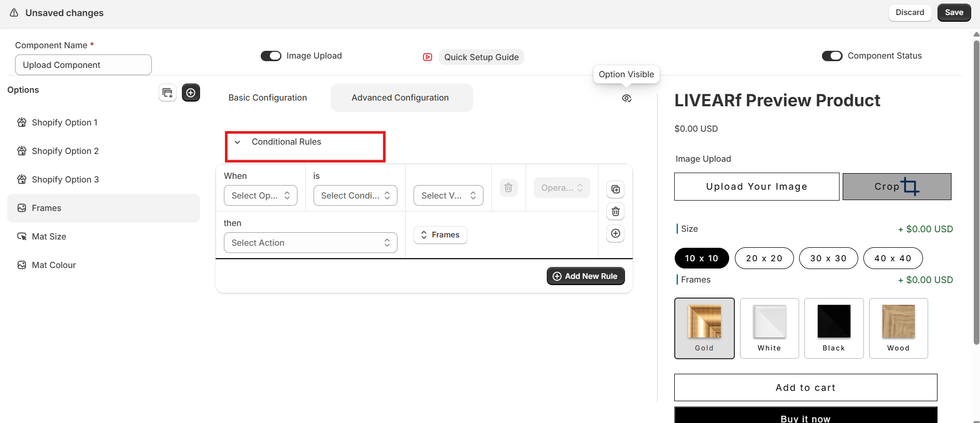980x423 pixels.
Task: Click the Shopify Option 1 icon
Action: [22, 122]
